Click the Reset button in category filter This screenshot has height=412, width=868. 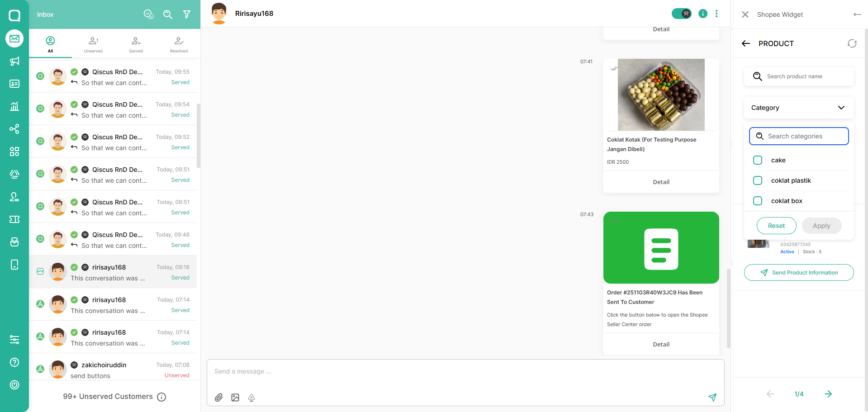(777, 226)
